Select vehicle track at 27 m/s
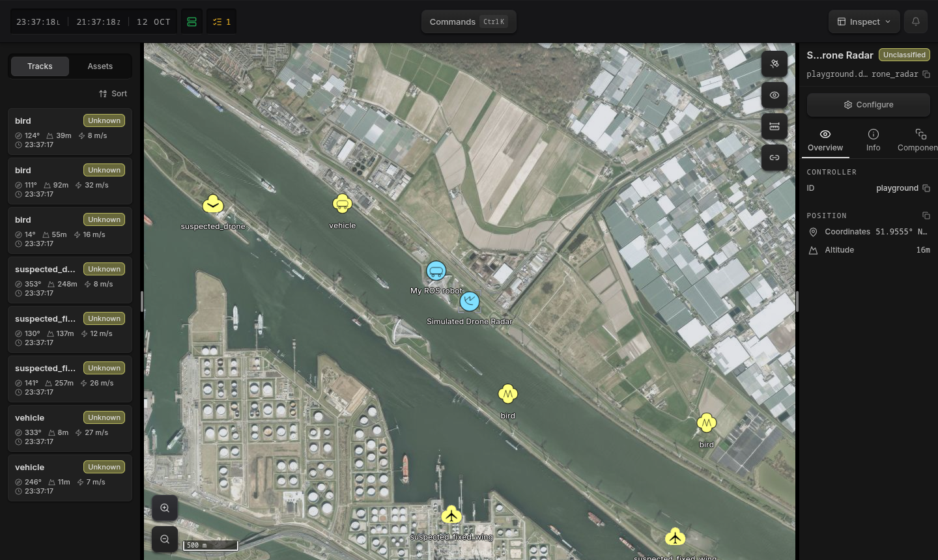938x560 pixels. click(x=70, y=428)
